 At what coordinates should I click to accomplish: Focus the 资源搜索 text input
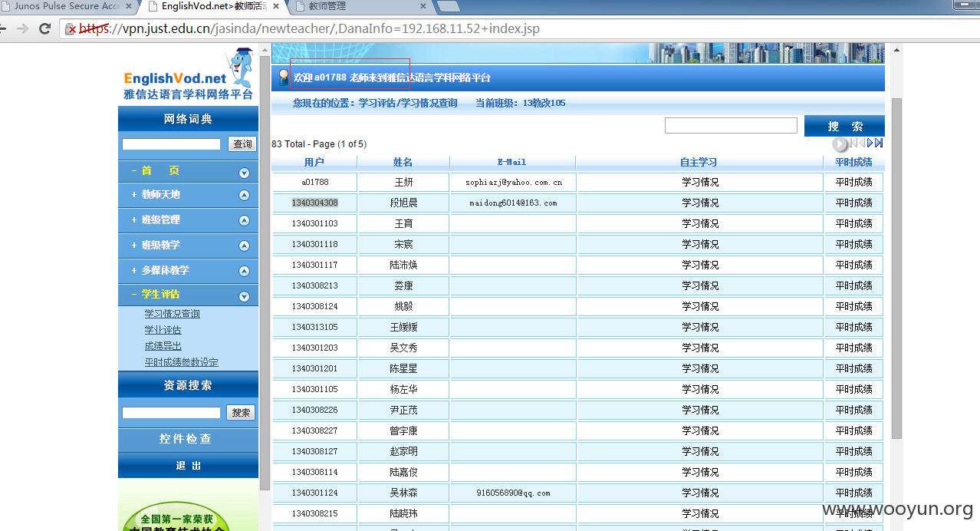171,413
